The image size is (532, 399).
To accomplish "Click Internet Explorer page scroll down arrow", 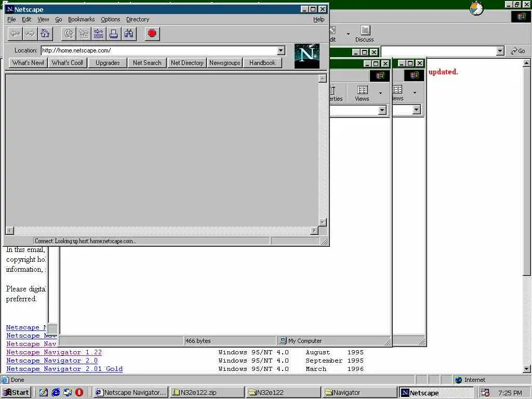I will tap(526, 369).
